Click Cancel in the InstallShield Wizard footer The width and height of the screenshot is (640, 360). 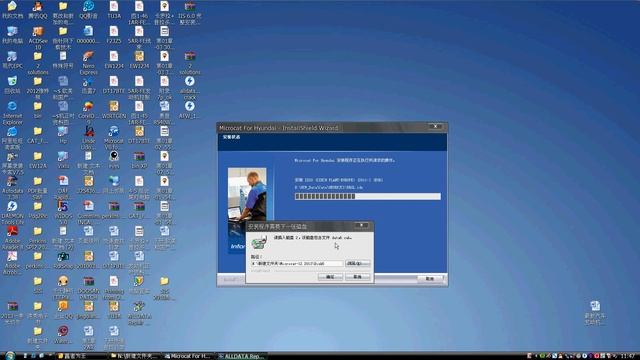tap(430, 278)
